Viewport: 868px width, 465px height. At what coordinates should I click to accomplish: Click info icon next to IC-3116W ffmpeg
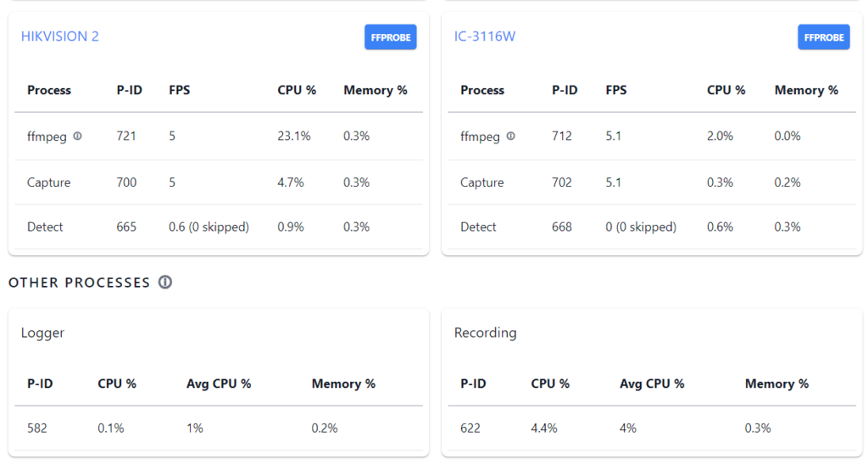pos(510,136)
